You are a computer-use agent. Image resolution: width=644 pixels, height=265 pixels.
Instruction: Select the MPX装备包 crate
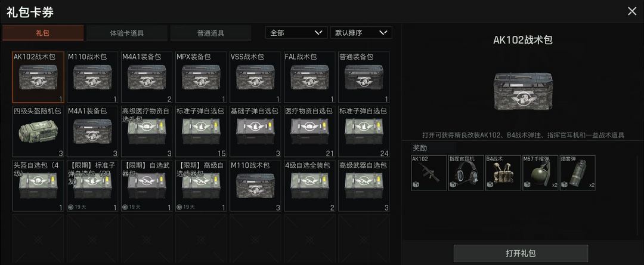coord(201,77)
